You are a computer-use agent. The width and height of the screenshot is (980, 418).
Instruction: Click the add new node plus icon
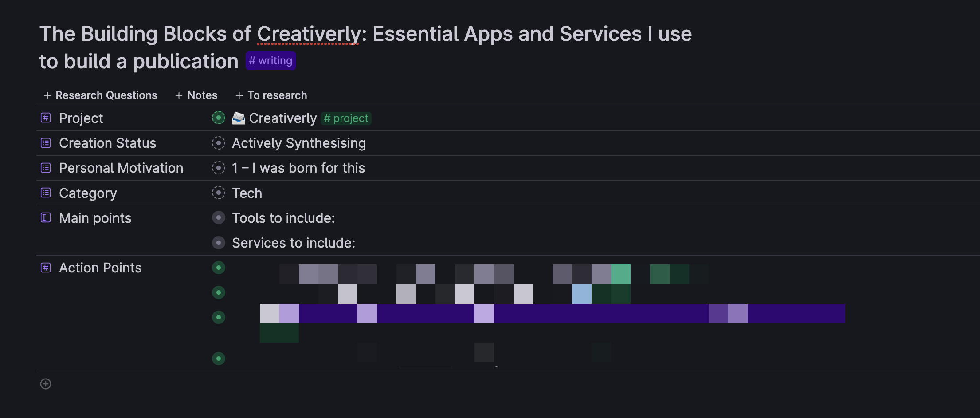pyautogui.click(x=46, y=384)
